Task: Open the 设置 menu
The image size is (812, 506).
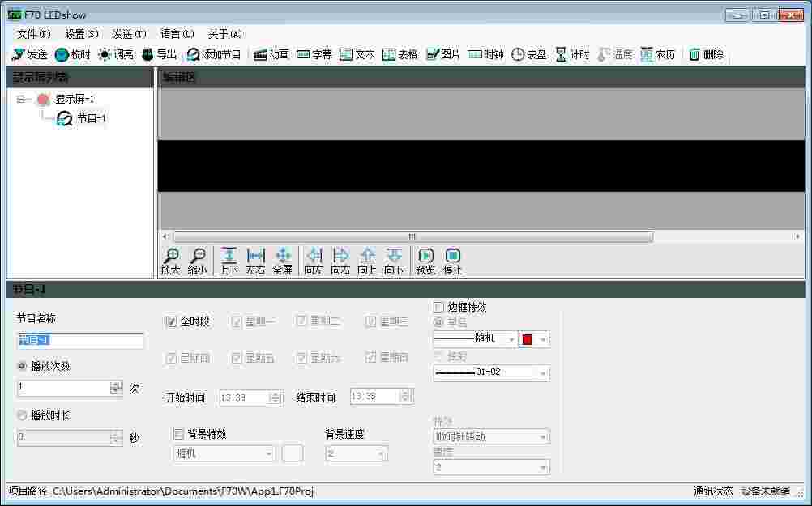Action: pos(80,33)
